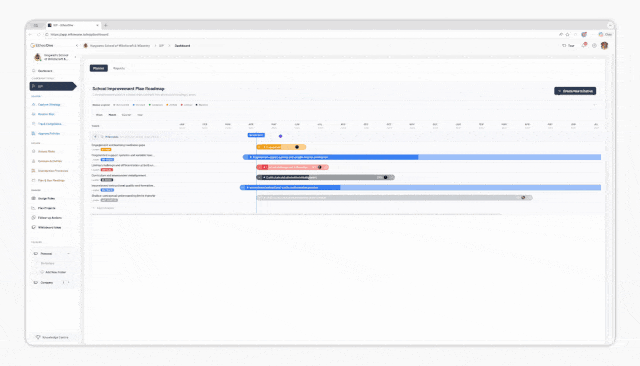Click the light grey bottom Gantt bar
Image resolution: width=640 pixels, height=366 pixels.
tap(394, 197)
